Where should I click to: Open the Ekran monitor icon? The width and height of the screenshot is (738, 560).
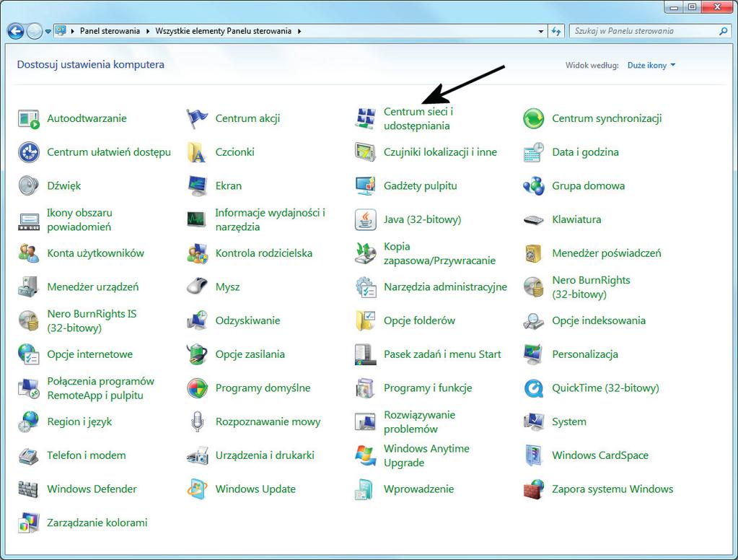pyautogui.click(x=197, y=186)
